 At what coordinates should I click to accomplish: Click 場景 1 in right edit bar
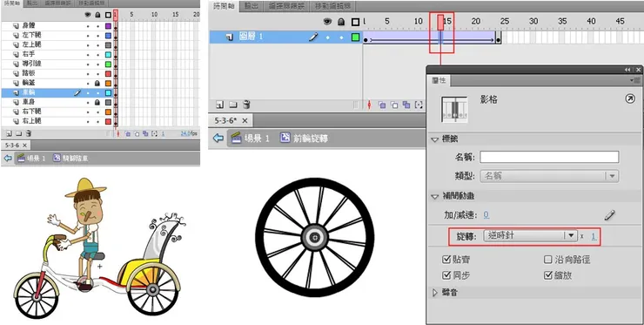250,139
